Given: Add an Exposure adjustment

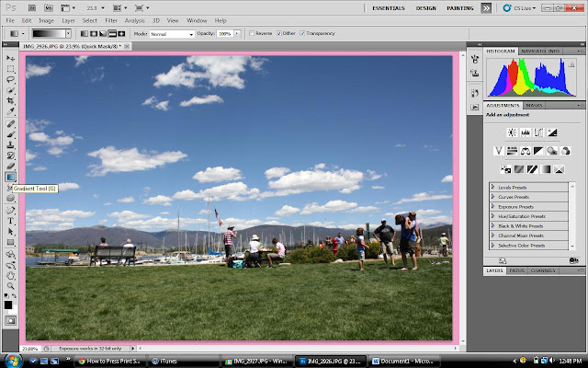Looking at the screenshot, I should [552, 132].
